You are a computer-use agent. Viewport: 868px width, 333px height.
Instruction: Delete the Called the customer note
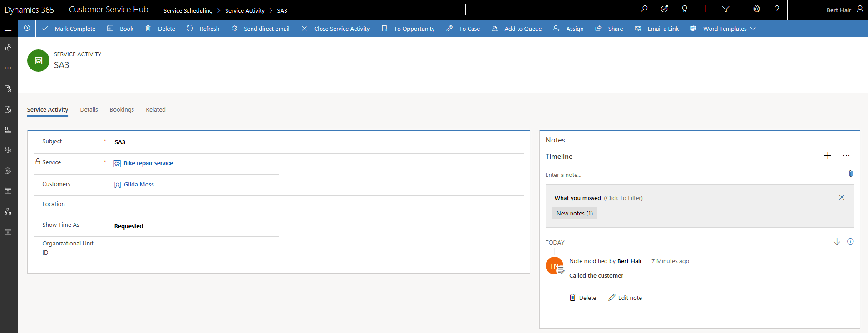tap(583, 298)
